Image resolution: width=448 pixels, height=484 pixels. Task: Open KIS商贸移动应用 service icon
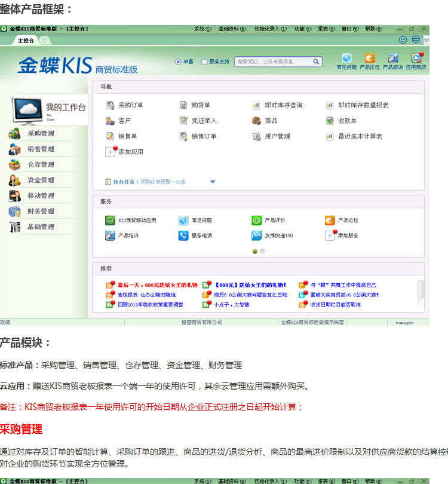pyautogui.click(x=110, y=220)
